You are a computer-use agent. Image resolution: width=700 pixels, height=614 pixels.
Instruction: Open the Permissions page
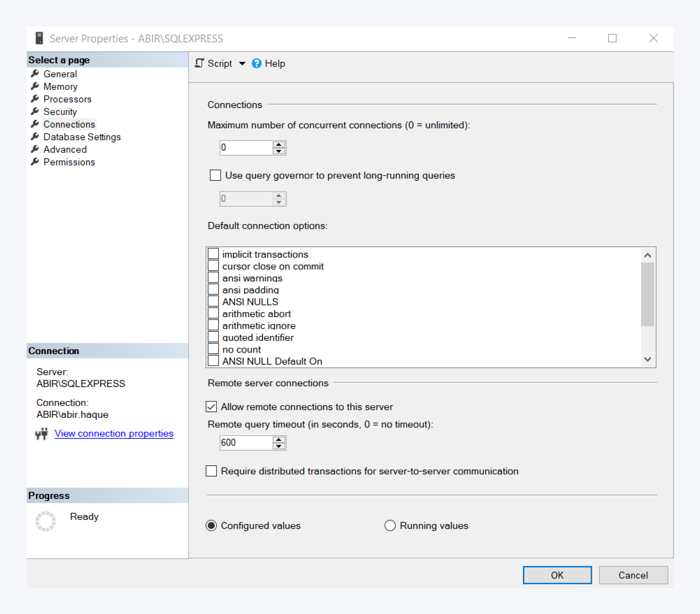pos(69,162)
